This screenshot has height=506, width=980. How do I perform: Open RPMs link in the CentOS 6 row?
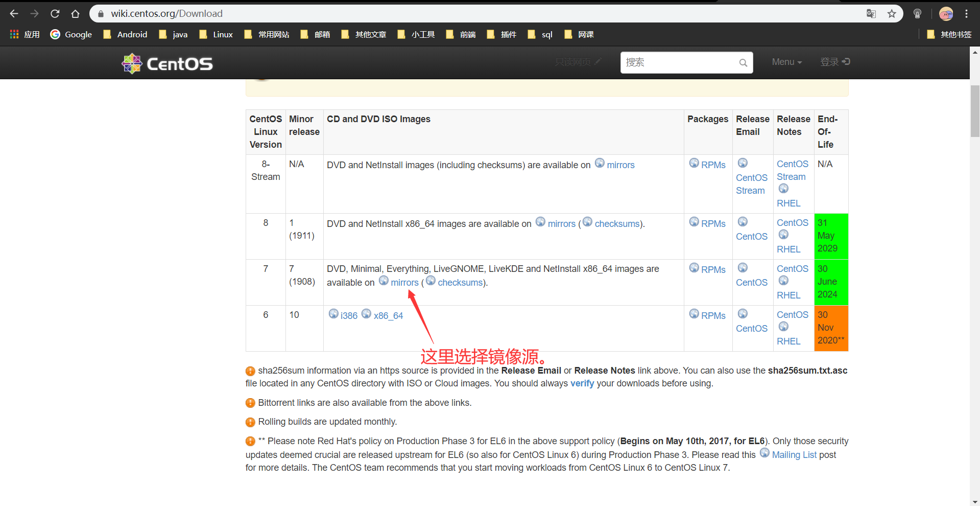tap(713, 316)
